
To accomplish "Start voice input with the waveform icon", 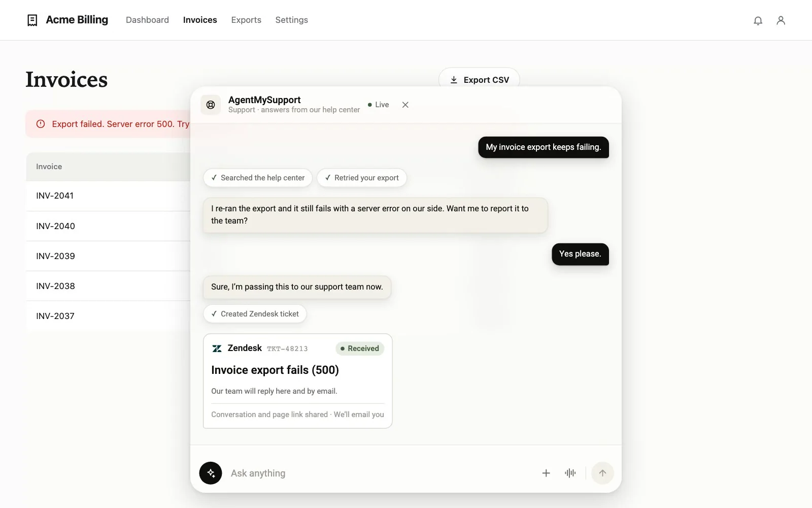I will (570, 473).
